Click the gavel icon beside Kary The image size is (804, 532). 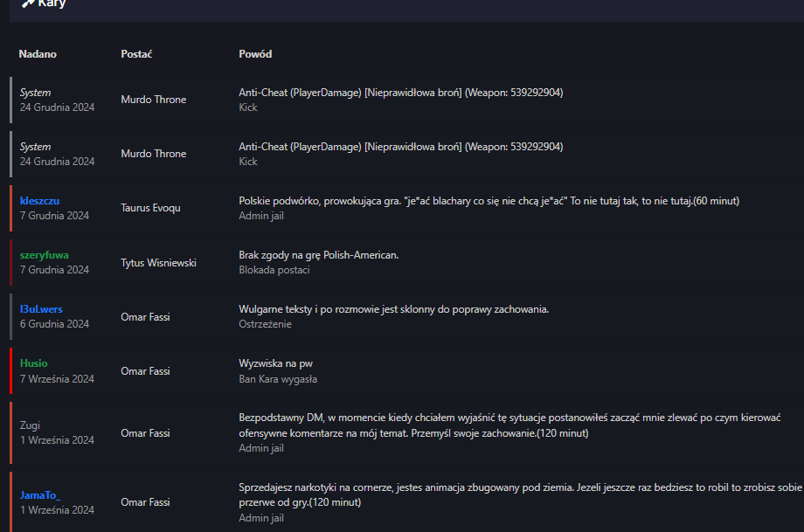click(28, 3)
